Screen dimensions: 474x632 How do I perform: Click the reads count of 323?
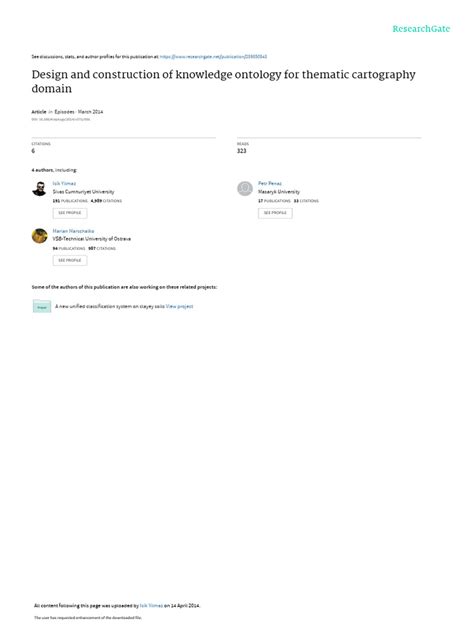point(241,151)
